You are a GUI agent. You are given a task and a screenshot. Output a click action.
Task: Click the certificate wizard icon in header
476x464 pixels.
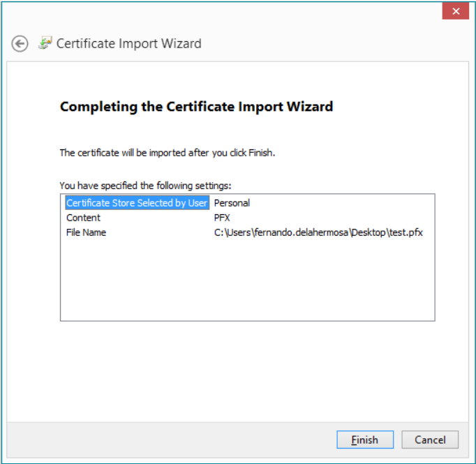45,43
